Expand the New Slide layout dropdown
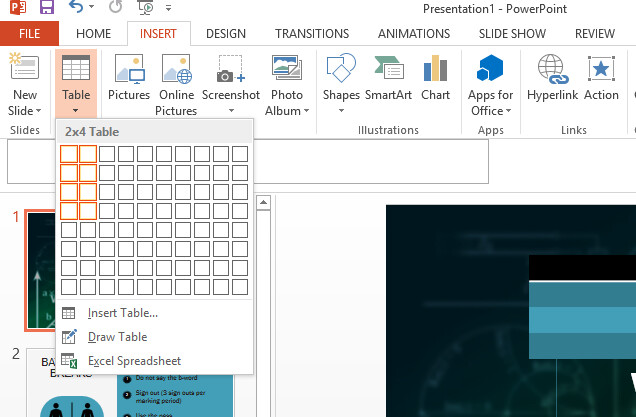This screenshot has height=417, width=636. pyautogui.click(x=39, y=111)
